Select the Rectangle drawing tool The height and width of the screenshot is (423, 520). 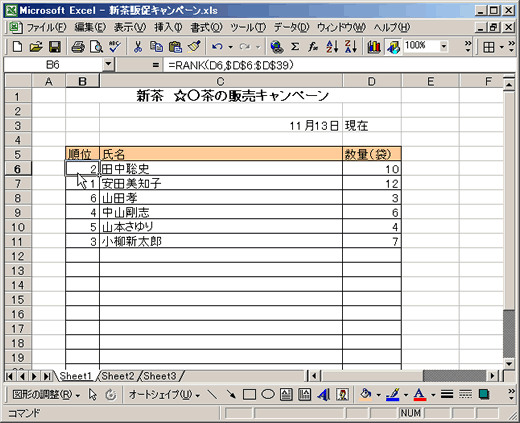pyautogui.click(x=249, y=395)
